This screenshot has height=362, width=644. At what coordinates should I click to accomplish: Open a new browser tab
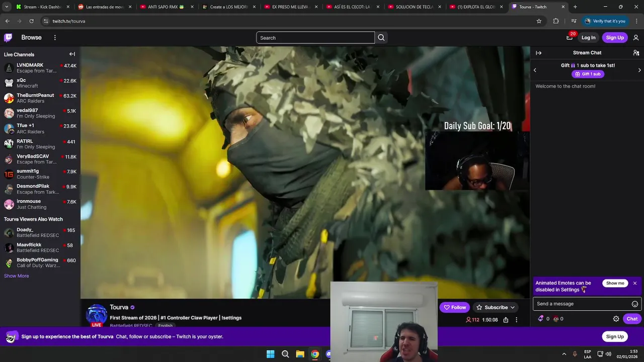click(575, 7)
